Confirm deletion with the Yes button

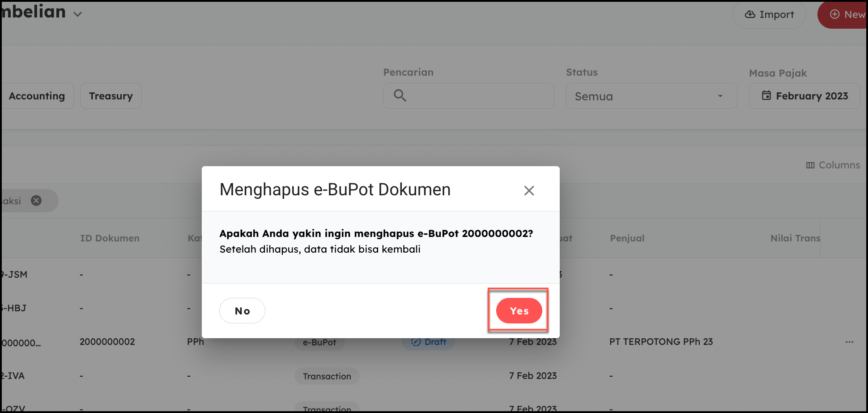(x=519, y=311)
